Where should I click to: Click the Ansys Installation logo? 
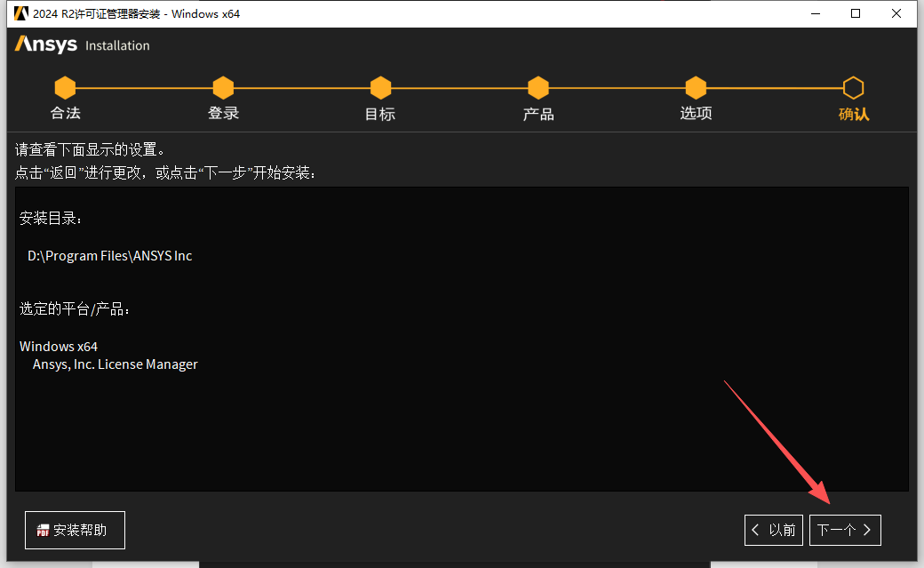(81, 44)
